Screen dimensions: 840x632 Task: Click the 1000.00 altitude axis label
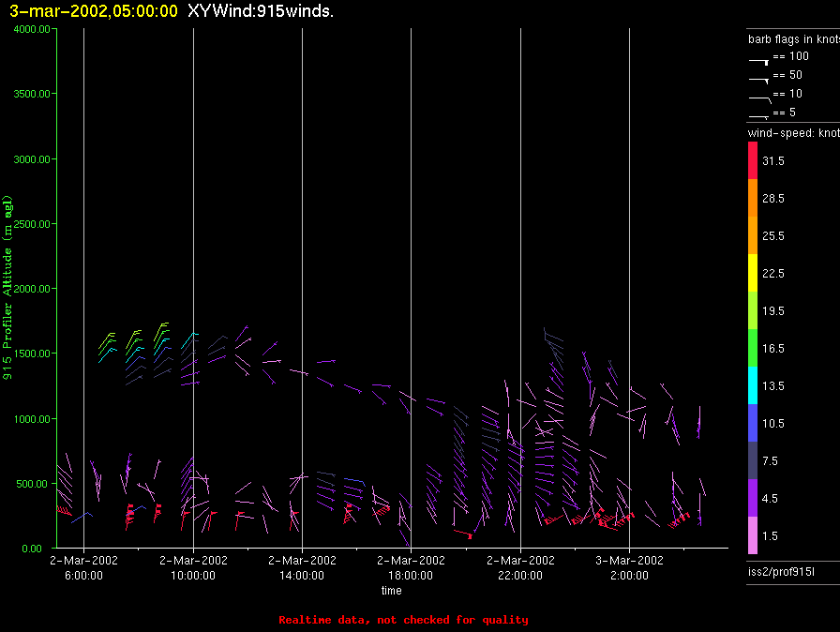32,419
